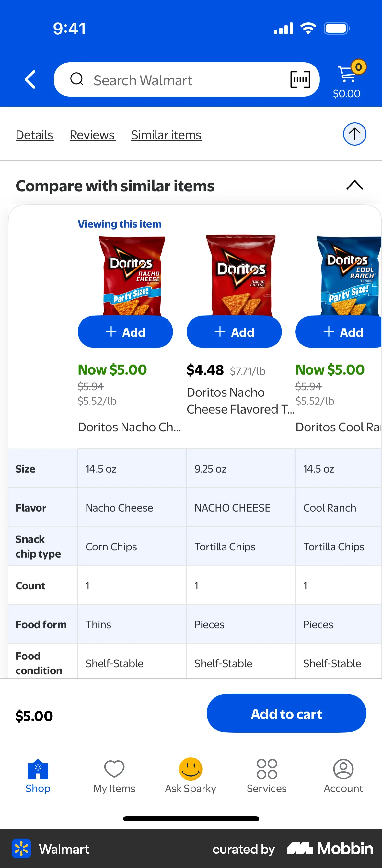Collapse the Compare with similar items section
Image resolution: width=382 pixels, height=868 pixels.
point(354,185)
